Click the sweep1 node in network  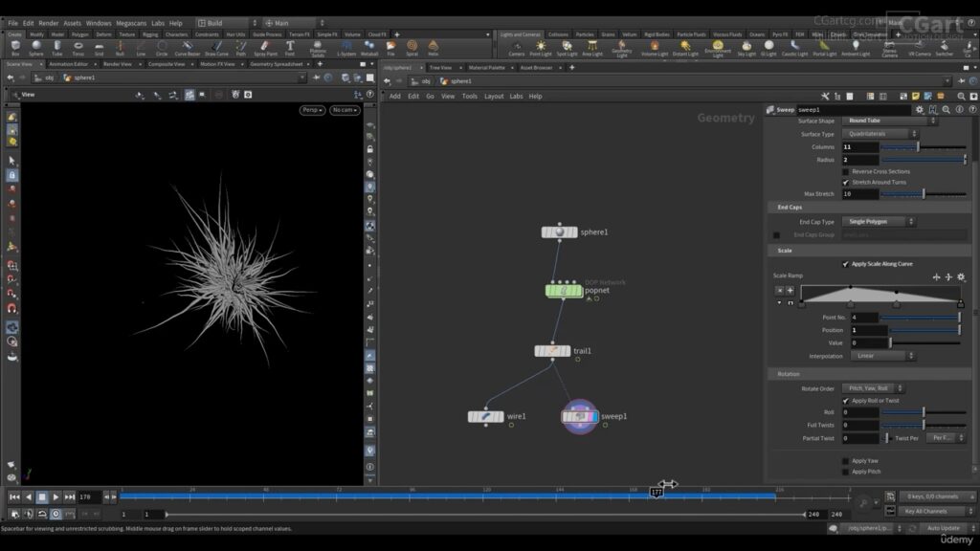coord(580,417)
